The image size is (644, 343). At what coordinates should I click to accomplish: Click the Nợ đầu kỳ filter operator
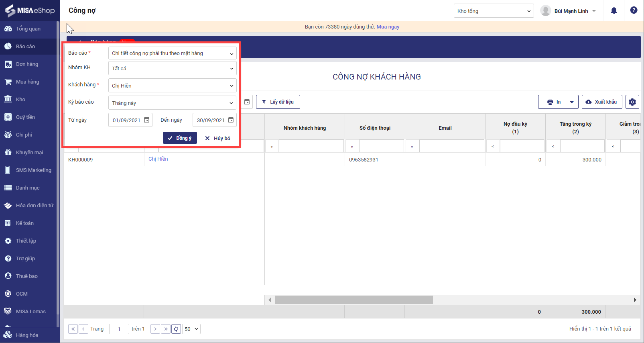pos(493,147)
